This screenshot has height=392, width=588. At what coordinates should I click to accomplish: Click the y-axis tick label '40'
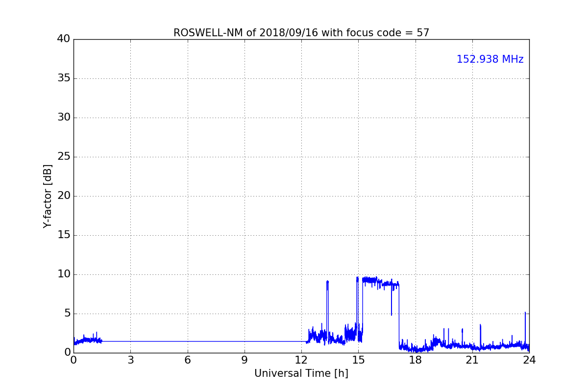click(x=64, y=39)
